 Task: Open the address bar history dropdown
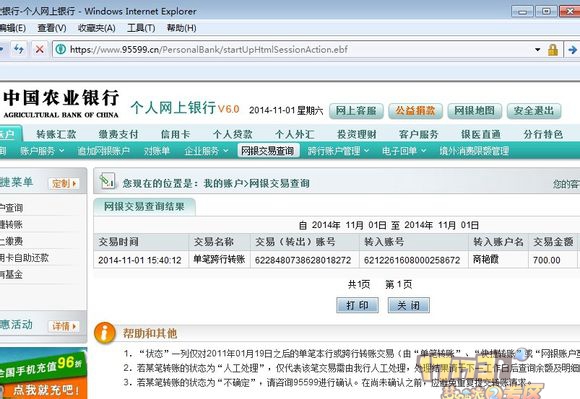(537, 49)
